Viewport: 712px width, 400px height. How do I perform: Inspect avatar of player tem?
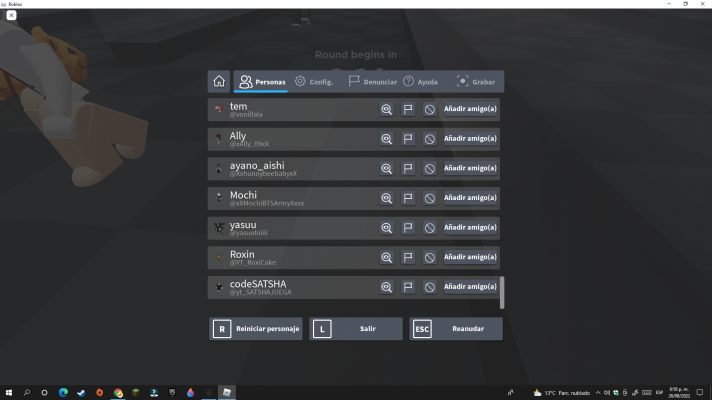[x=386, y=109]
